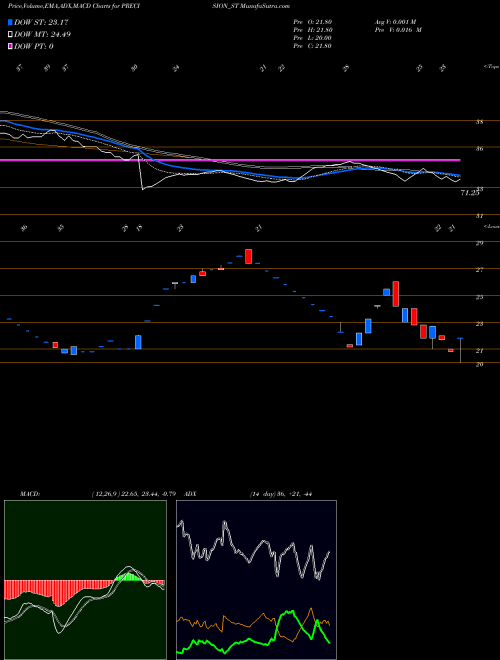Click the MunafaSutra.com watermark text in title
The height and width of the screenshot is (660, 500).
[x=266, y=6]
